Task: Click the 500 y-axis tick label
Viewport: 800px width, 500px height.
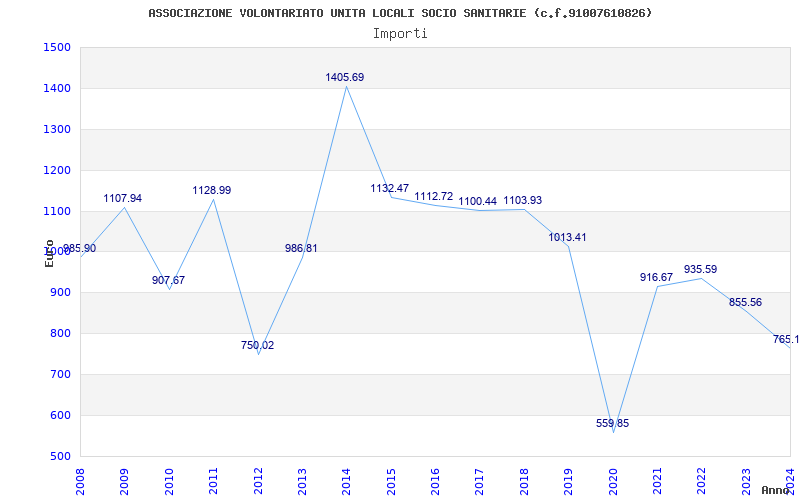Action: (x=60, y=456)
